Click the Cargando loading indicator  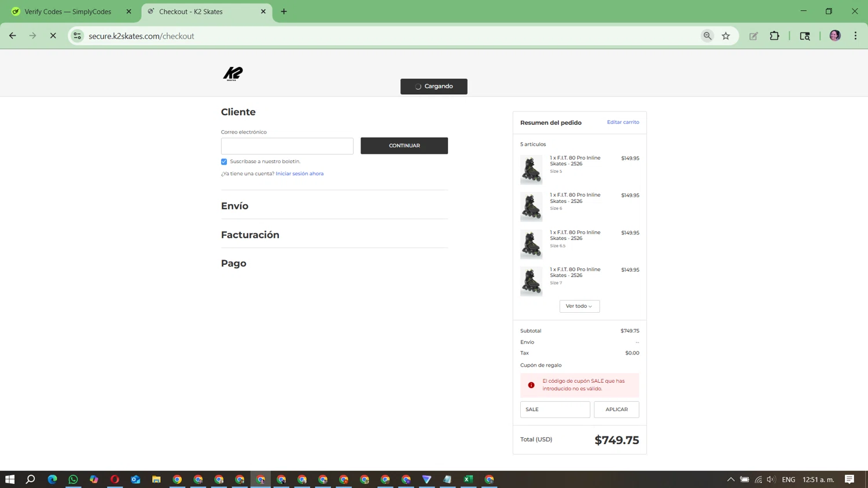pyautogui.click(x=434, y=86)
